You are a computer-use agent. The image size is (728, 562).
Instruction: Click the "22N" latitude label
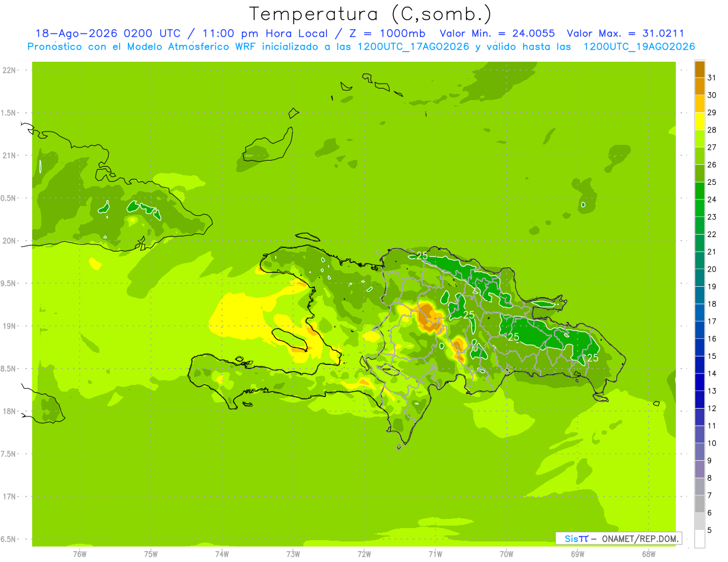[9, 70]
